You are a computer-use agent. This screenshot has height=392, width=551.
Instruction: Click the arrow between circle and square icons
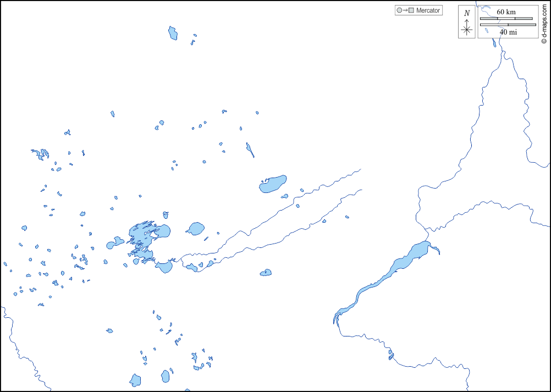[x=405, y=10]
